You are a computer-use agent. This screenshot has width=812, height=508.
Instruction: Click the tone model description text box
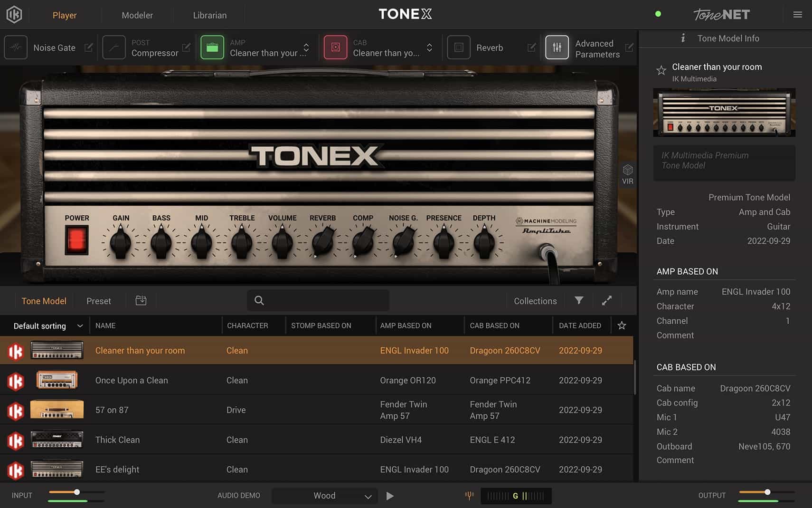[724, 163]
